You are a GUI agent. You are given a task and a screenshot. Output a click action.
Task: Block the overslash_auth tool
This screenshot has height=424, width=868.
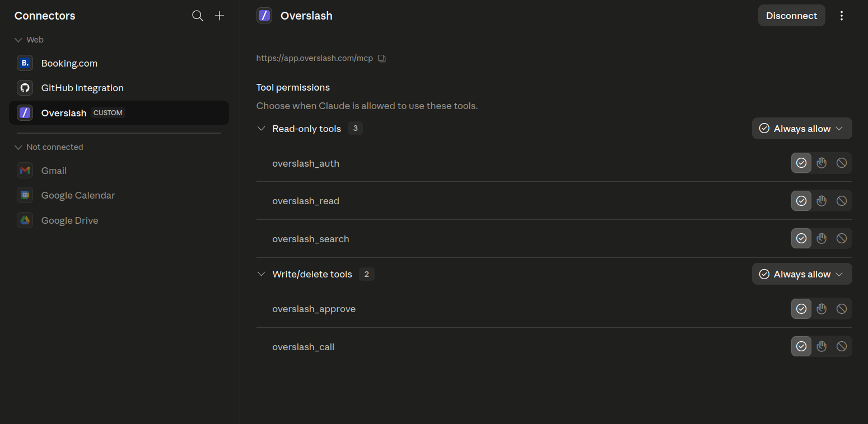click(842, 163)
